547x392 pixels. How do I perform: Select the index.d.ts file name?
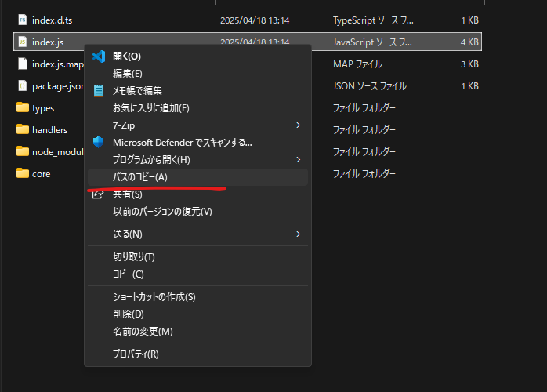pos(52,20)
